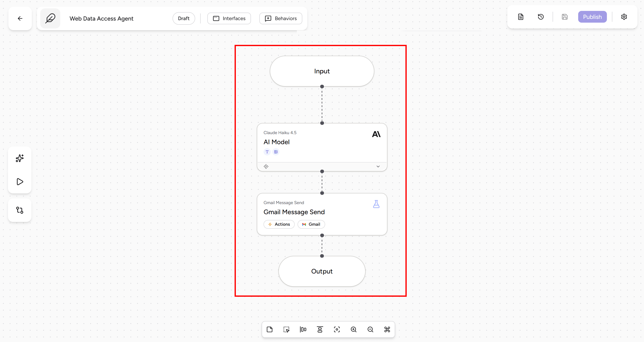This screenshot has width=644, height=342.
Task: Click the flask test icon on the Gmail node
Action: [x=376, y=204]
